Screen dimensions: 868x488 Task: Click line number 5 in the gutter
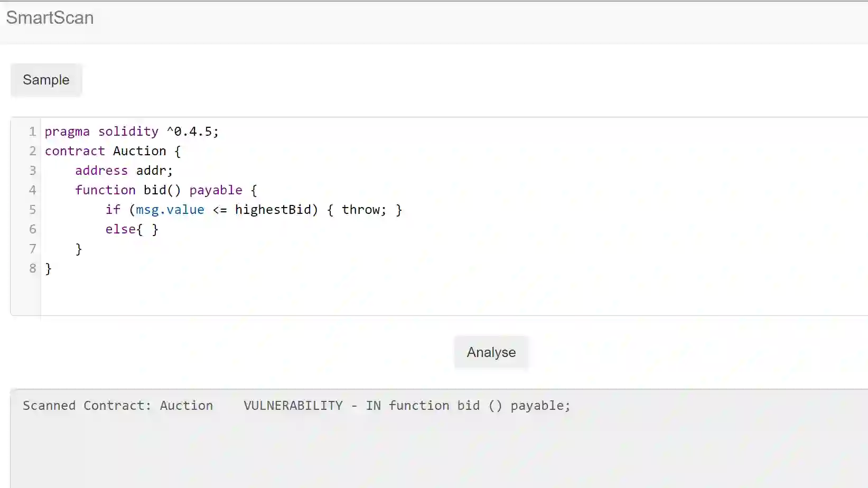32,210
